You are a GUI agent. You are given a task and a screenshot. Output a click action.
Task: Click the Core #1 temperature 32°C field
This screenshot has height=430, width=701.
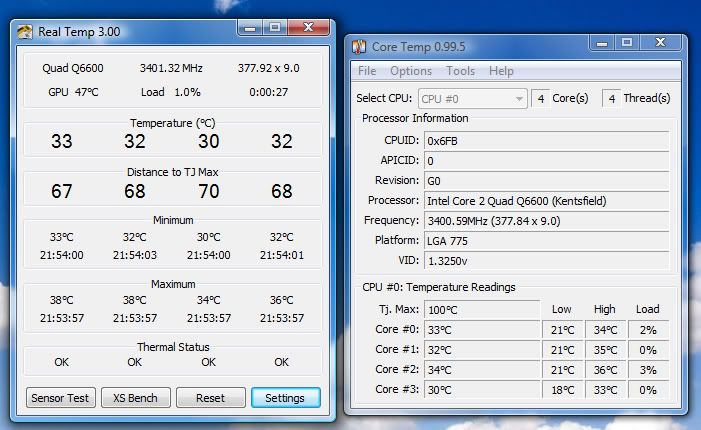click(482, 350)
